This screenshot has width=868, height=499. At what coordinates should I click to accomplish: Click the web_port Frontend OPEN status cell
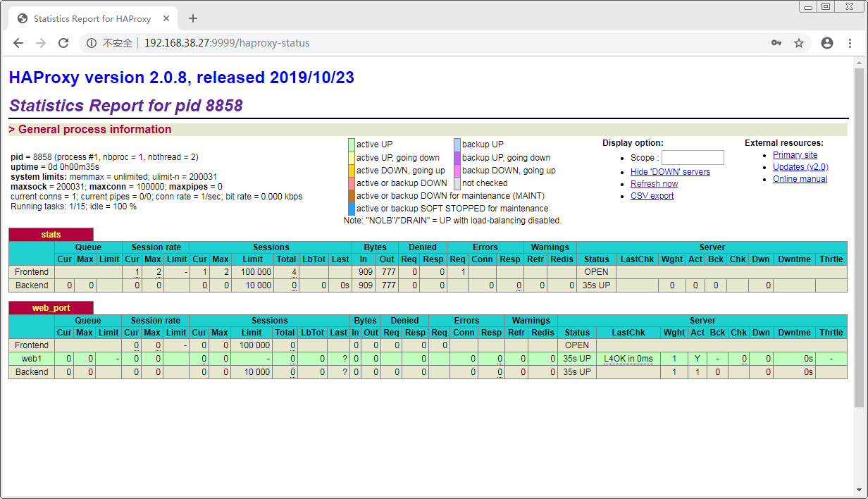(x=577, y=345)
